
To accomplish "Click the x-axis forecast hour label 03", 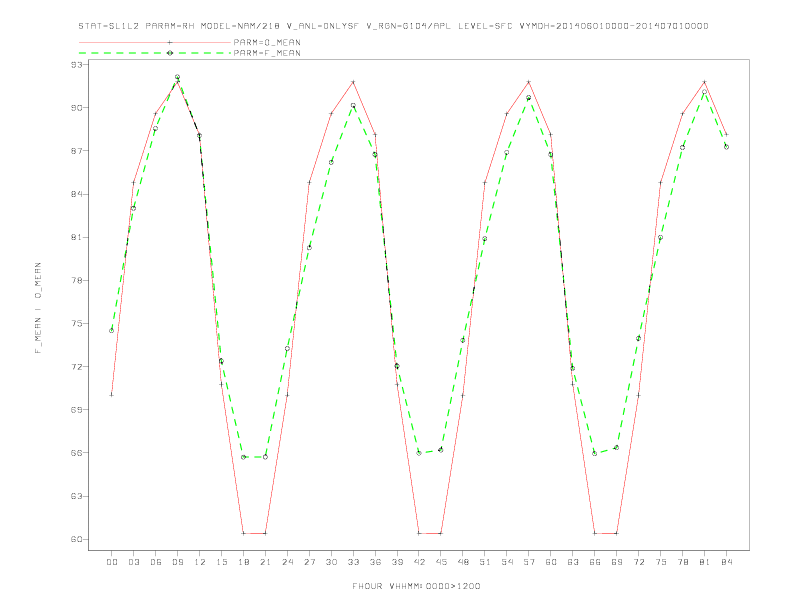I will (x=133, y=562).
